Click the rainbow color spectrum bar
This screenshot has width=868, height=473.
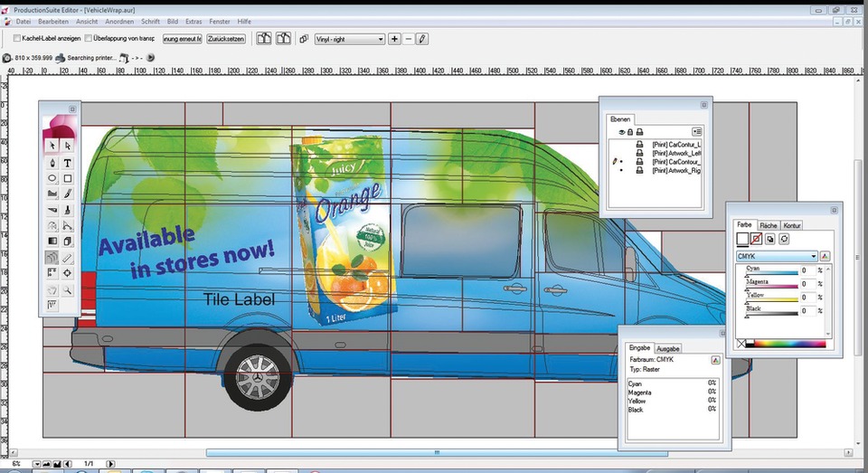click(x=789, y=344)
